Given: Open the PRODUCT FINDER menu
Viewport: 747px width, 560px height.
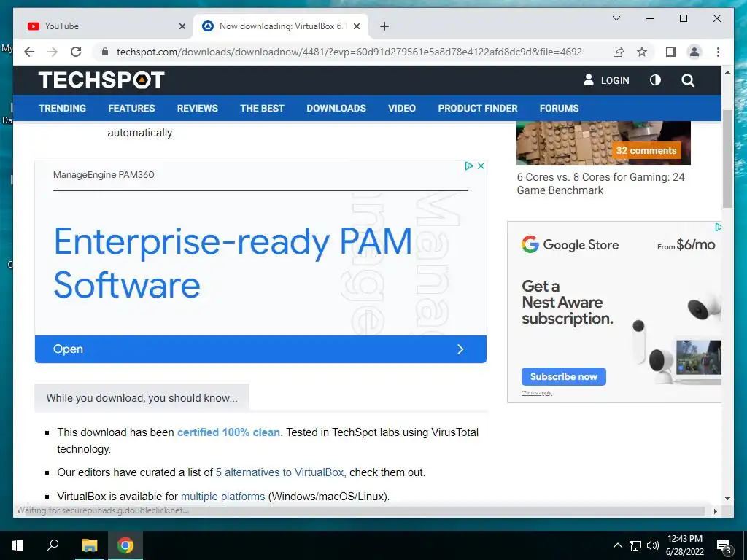Looking at the screenshot, I should tap(478, 108).
